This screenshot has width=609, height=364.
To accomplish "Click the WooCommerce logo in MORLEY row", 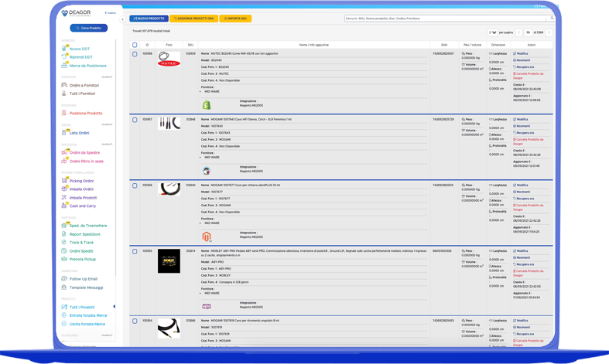I will 207,306.
